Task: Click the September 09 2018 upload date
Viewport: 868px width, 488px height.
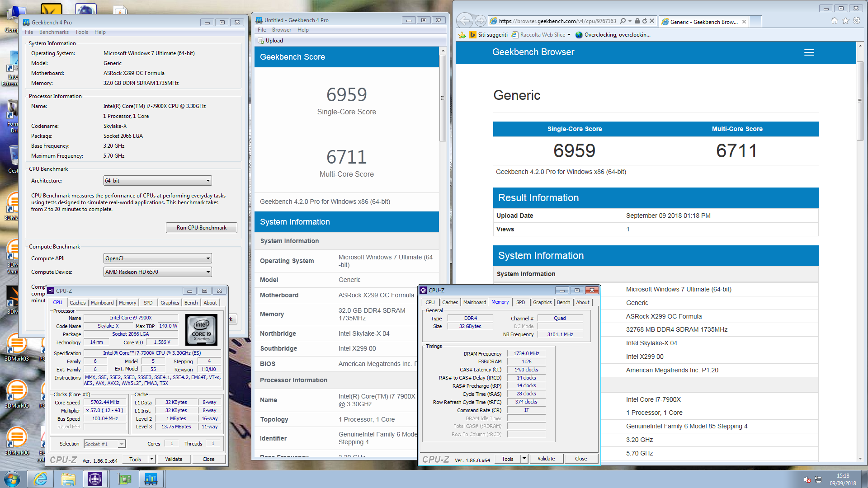Action: point(668,216)
